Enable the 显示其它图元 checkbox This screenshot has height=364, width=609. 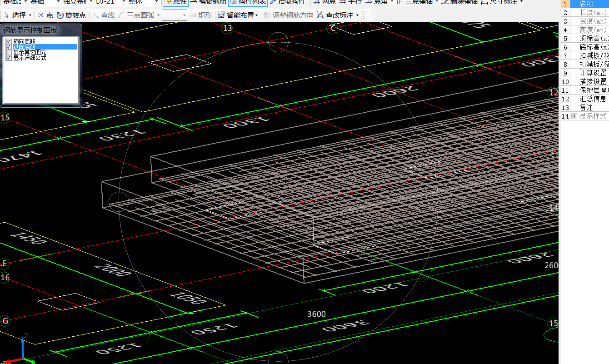pos(9,52)
